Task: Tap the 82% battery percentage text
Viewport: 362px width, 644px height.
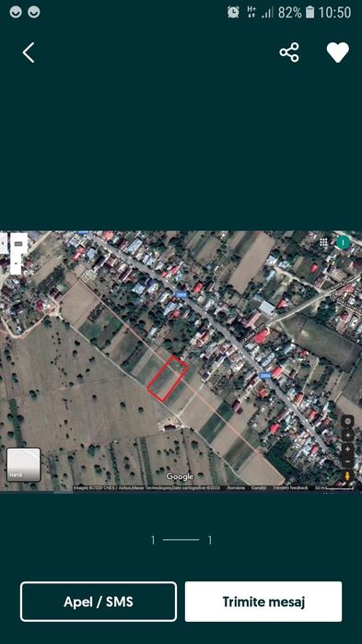Action: [290, 12]
